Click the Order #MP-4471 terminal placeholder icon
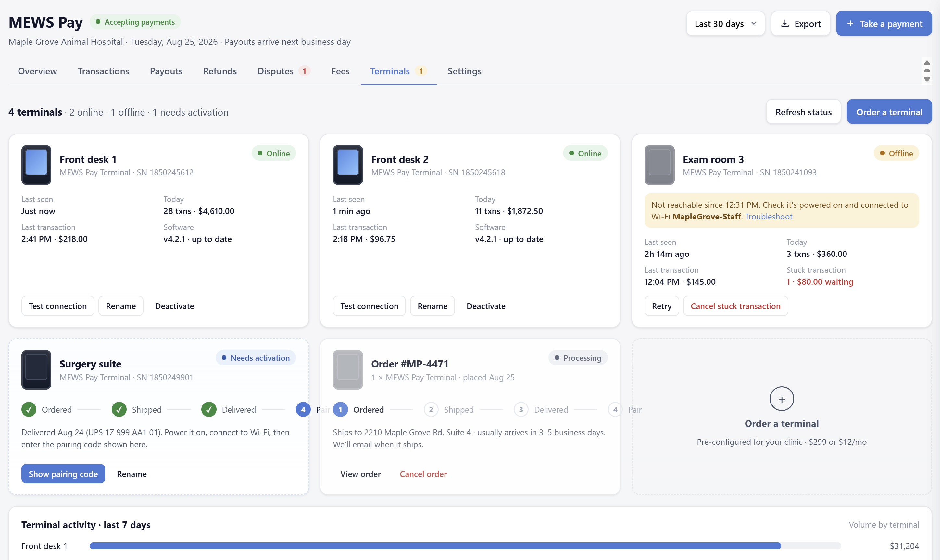This screenshot has width=940, height=560. coord(347,369)
